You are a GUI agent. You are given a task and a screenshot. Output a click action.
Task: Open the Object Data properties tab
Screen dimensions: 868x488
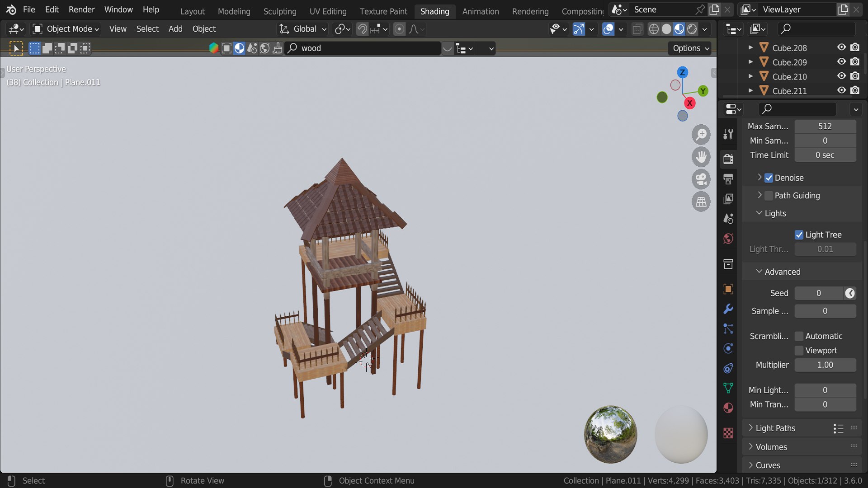coord(728,388)
